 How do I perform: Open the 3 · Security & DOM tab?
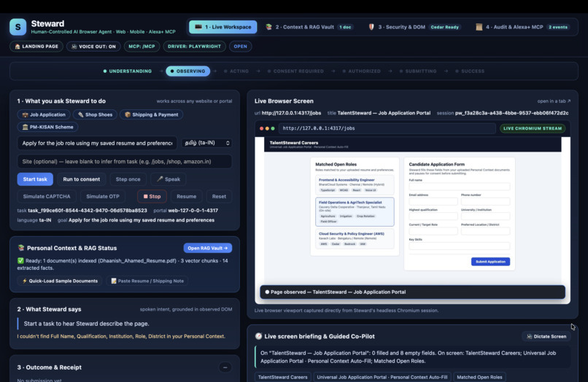point(415,27)
